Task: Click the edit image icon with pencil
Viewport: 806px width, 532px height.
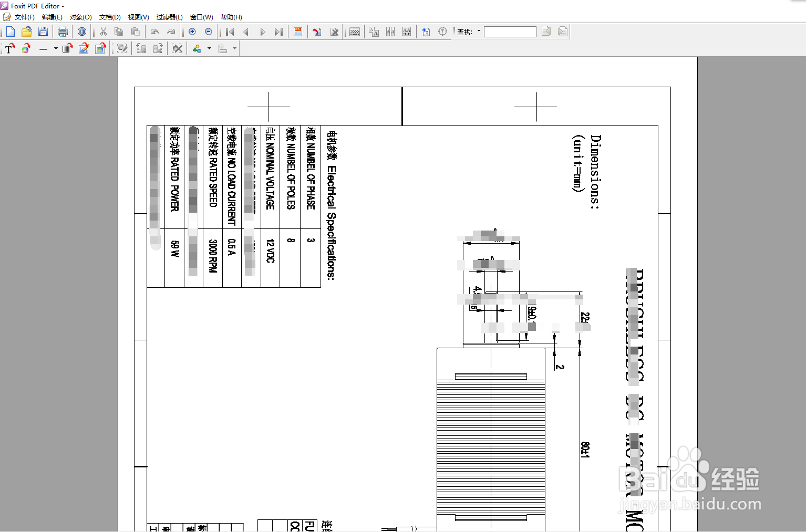Action: (84, 48)
